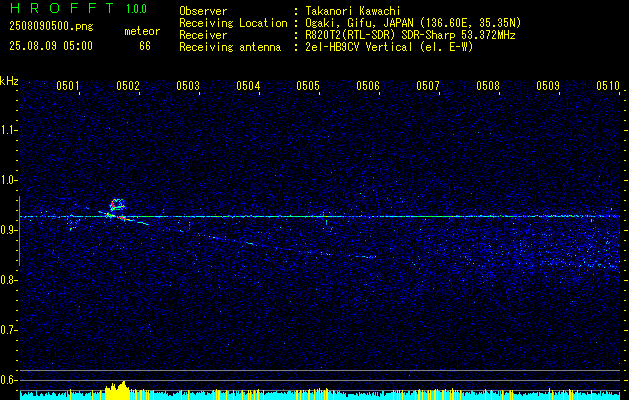Click the gray vertical bar beside 0.9 kHz
Viewport: 629px width, 400px height.
pyautogui.click(x=19, y=231)
